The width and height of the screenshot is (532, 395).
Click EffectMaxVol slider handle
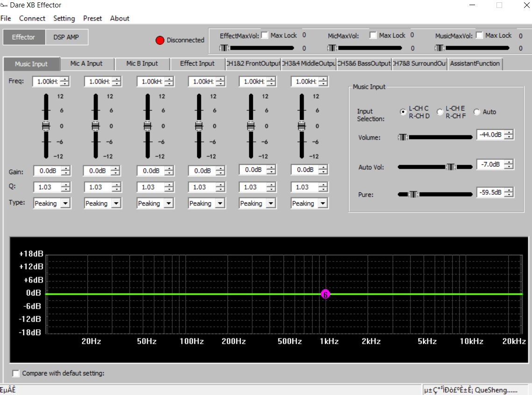click(224, 48)
